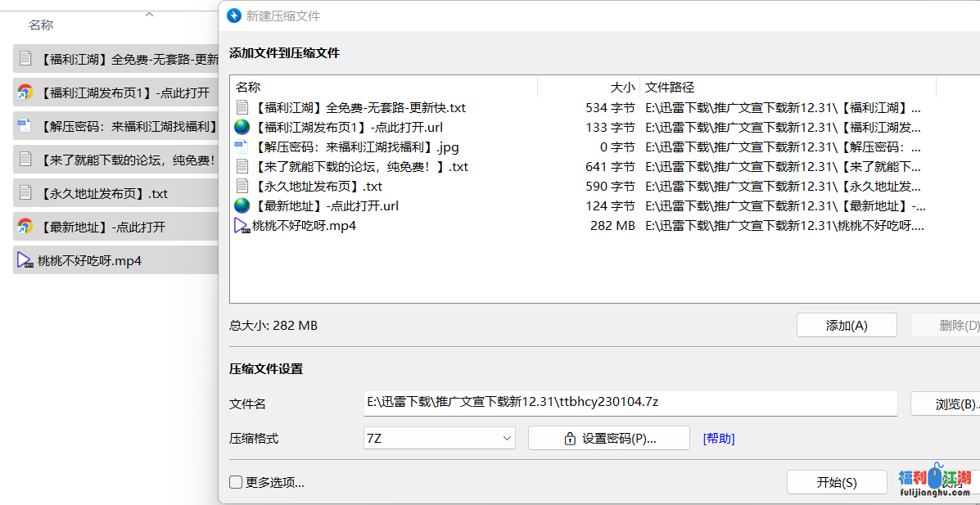
Task: Click the sort arrow above 名称 column in explorer
Action: coord(149,14)
